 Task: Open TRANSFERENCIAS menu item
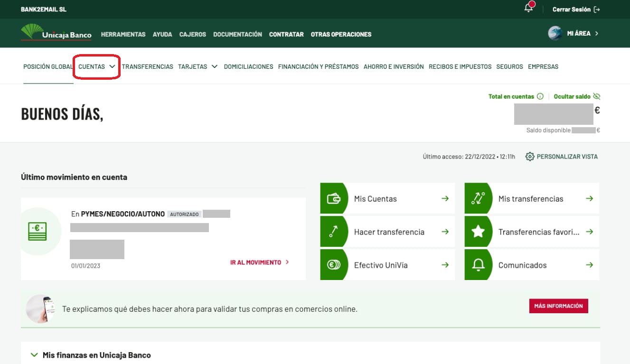click(x=148, y=67)
